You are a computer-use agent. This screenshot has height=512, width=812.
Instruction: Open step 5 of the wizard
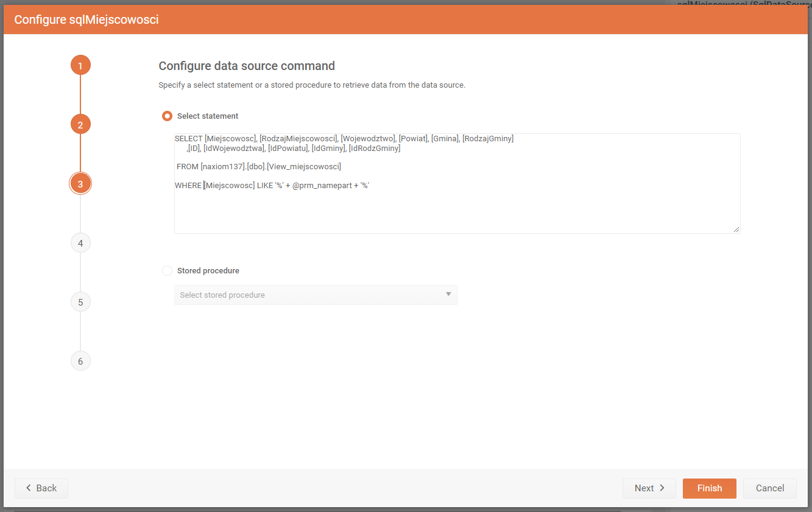[80, 302]
